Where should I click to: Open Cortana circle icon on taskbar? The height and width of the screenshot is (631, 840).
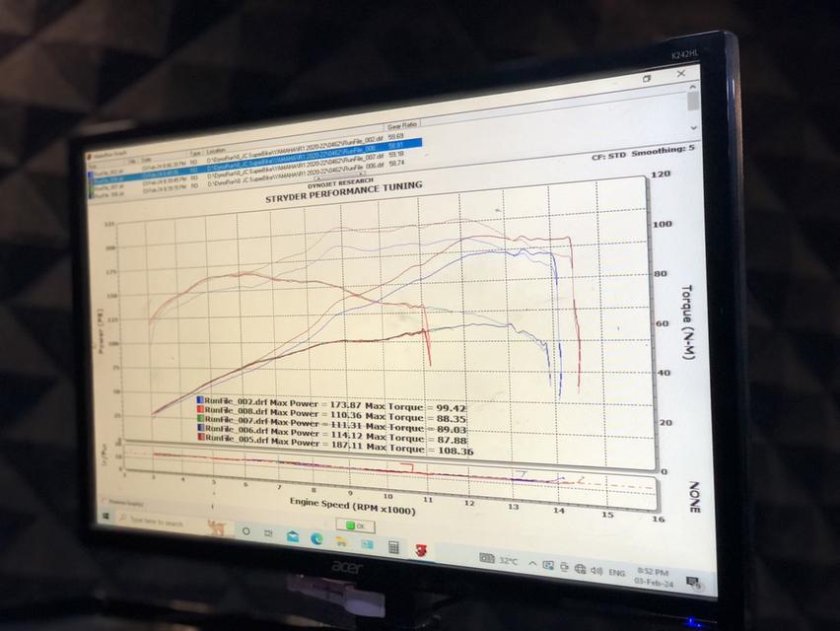pyautogui.click(x=245, y=531)
